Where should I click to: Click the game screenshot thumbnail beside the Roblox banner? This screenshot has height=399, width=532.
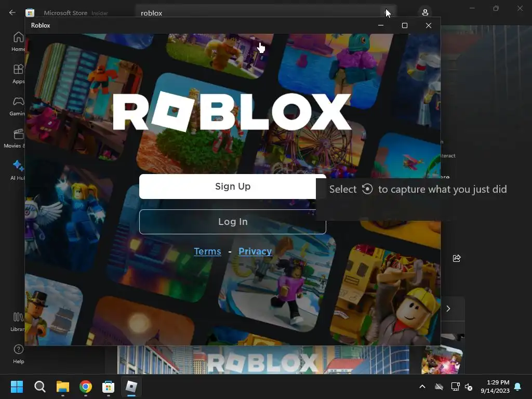tap(443, 360)
